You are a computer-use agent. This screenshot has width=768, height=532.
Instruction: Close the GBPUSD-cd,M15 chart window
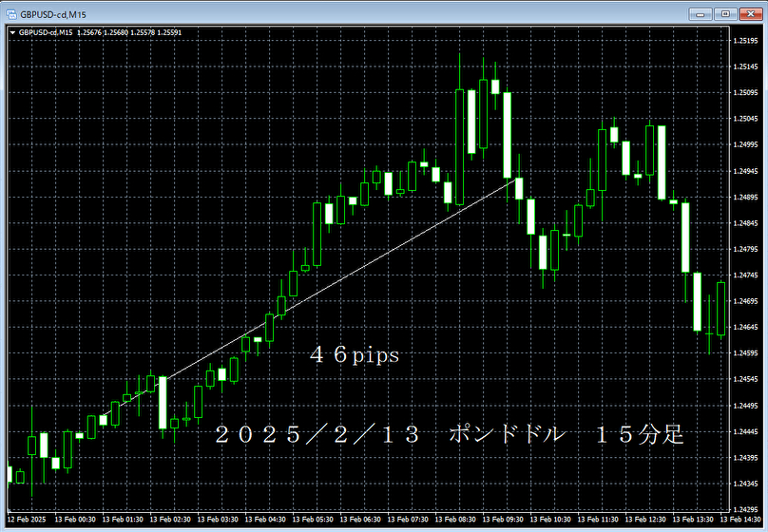click(x=750, y=14)
